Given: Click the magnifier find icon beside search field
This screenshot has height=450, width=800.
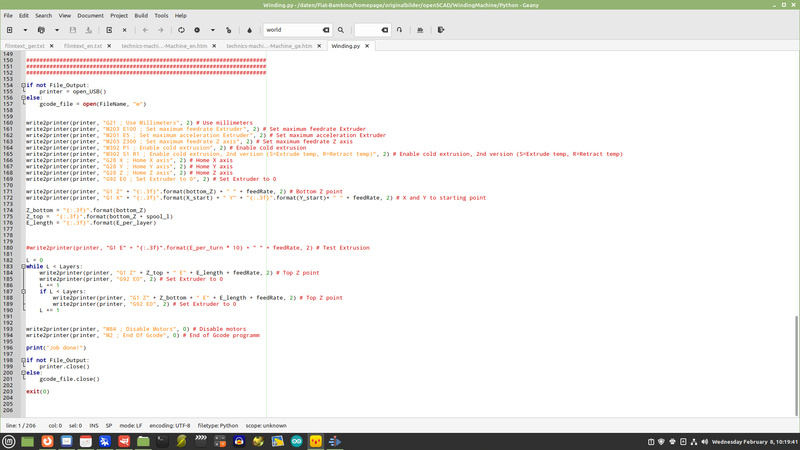Looking at the screenshot, I should (342, 30).
